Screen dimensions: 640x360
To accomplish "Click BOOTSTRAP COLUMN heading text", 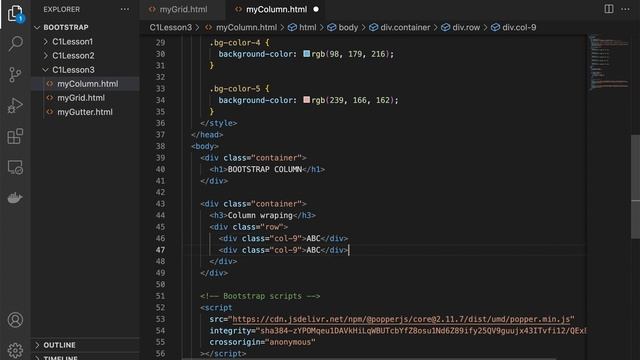I will pyautogui.click(x=264, y=169).
